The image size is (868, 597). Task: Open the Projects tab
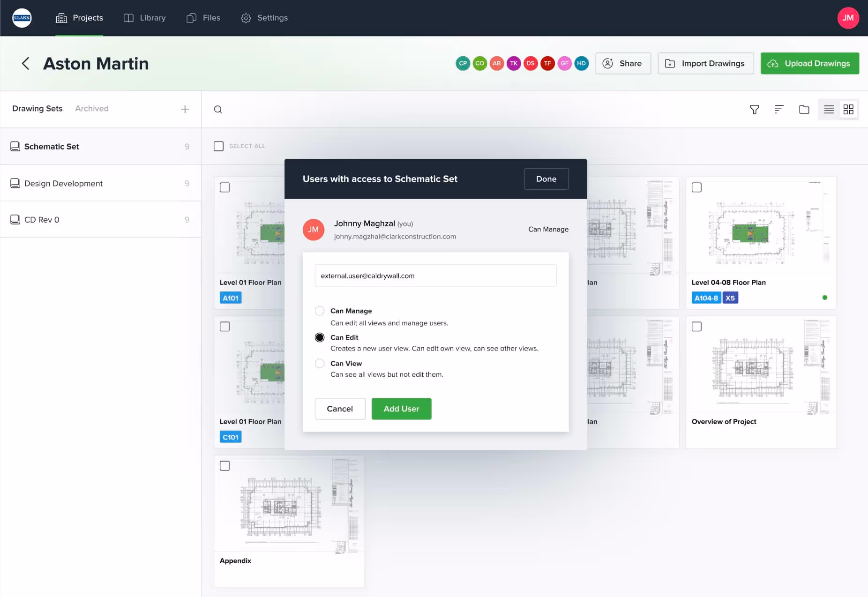tap(79, 18)
